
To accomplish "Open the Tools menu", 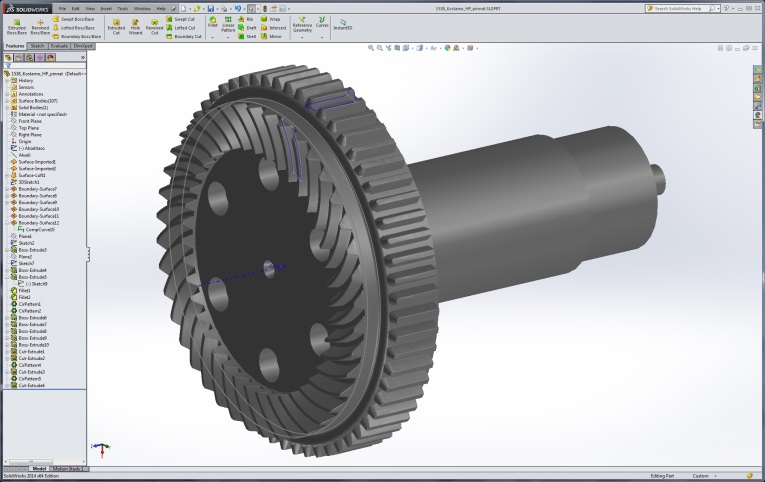I will (122, 9).
